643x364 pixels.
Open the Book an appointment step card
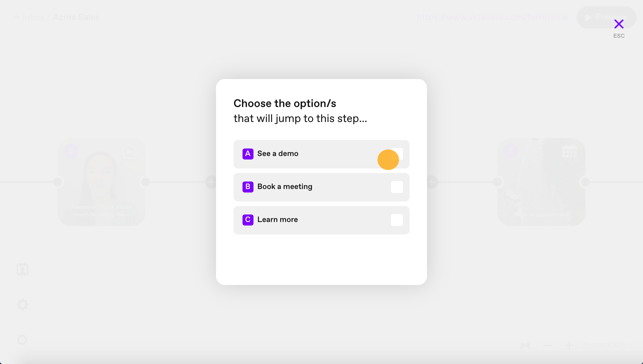pyautogui.click(x=541, y=182)
